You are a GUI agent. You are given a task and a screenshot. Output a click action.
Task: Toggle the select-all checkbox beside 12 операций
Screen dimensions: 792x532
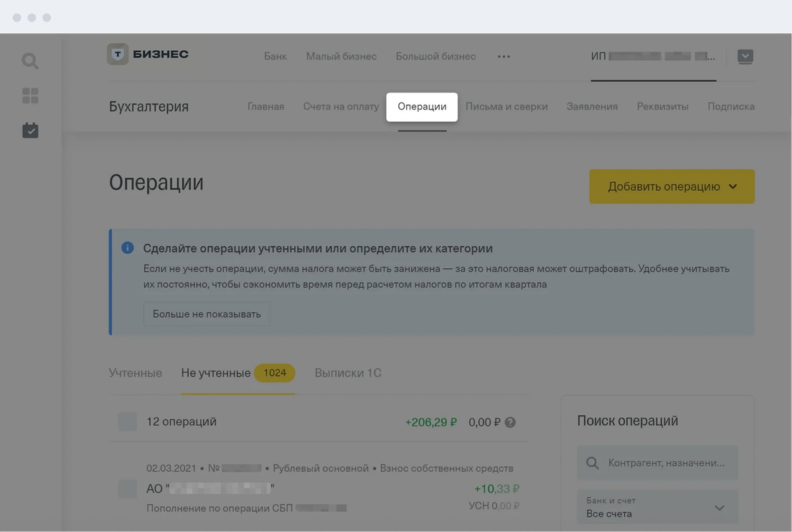point(127,422)
